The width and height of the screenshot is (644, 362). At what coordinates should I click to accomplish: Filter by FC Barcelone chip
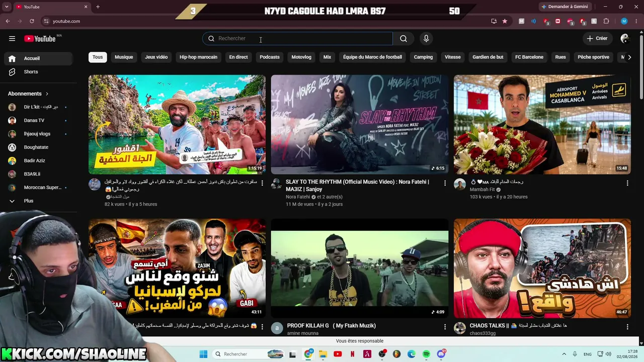click(529, 57)
